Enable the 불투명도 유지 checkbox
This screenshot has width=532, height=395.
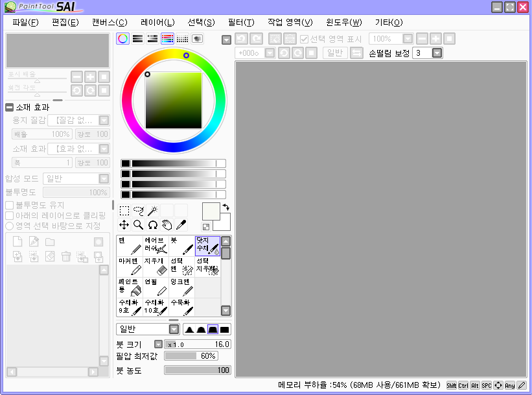10,205
